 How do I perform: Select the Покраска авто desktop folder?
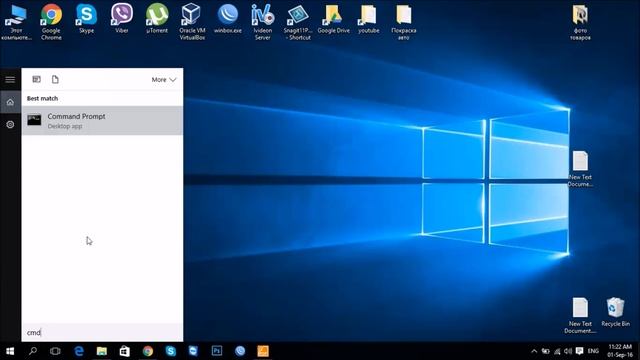pos(404,22)
